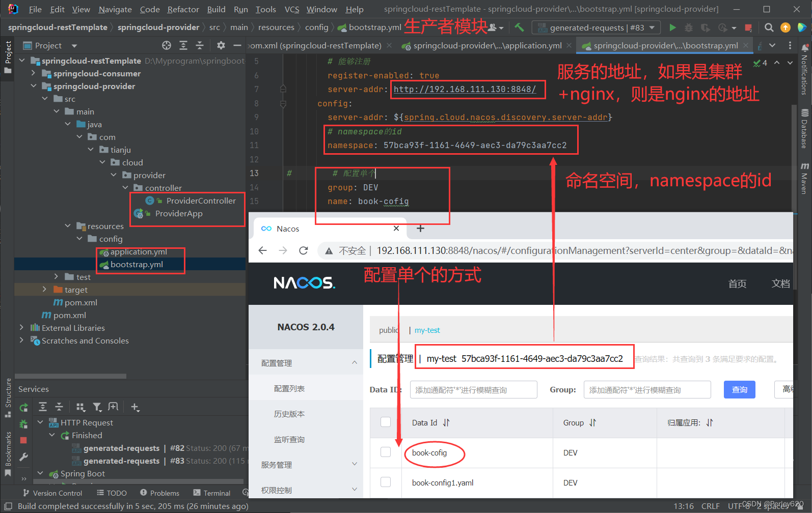Tick the header select-all checkbox
The image size is (812, 513).
coord(386,422)
